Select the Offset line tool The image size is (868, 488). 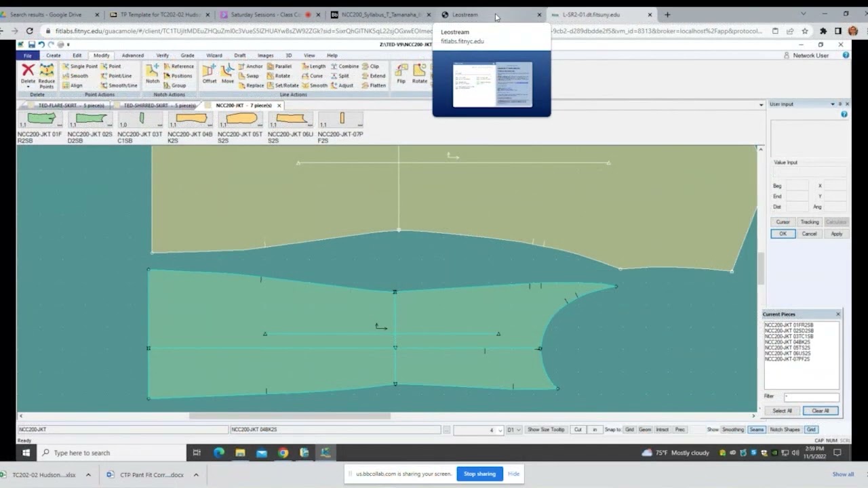210,73
